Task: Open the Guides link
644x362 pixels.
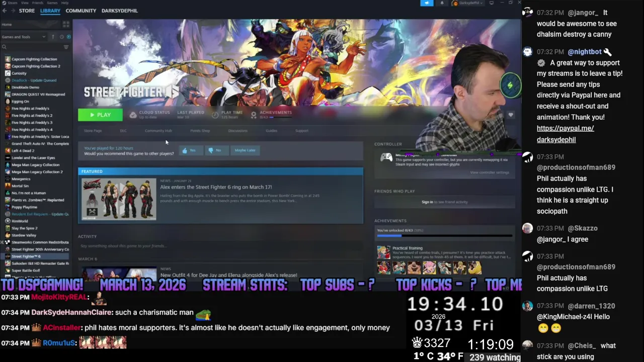Action: coord(271,131)
